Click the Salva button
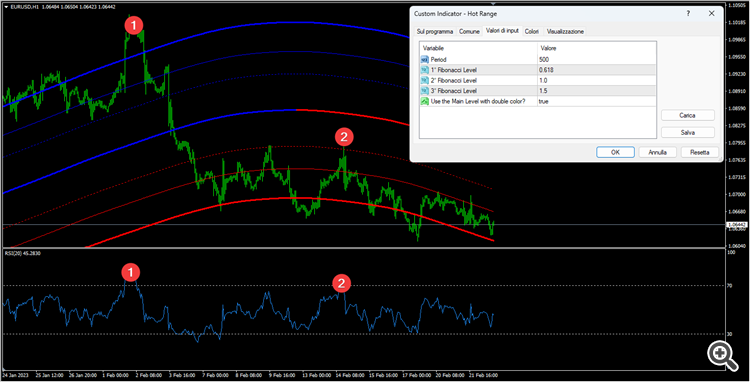 point(687,132)
